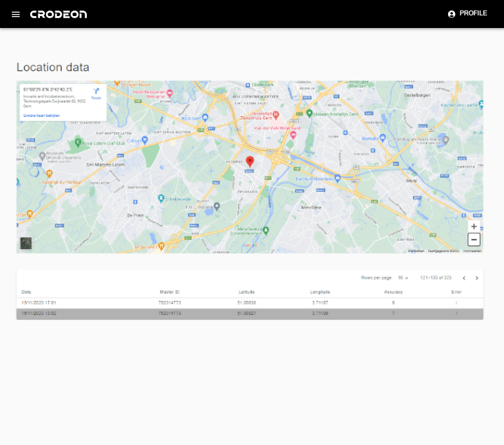Expand the rows per page dropdown
The width and height of the screenshot is (504, 445).
[403, 278]
